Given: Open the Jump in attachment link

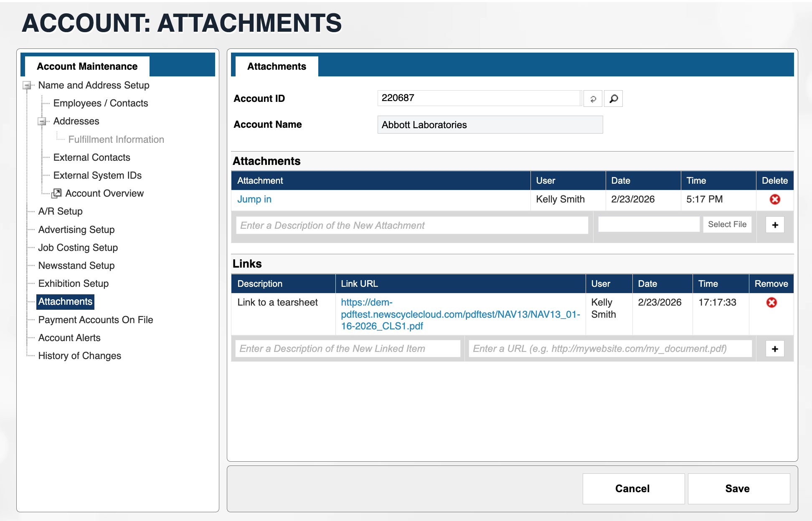Looking at the screenshot, I should (254, 200).
